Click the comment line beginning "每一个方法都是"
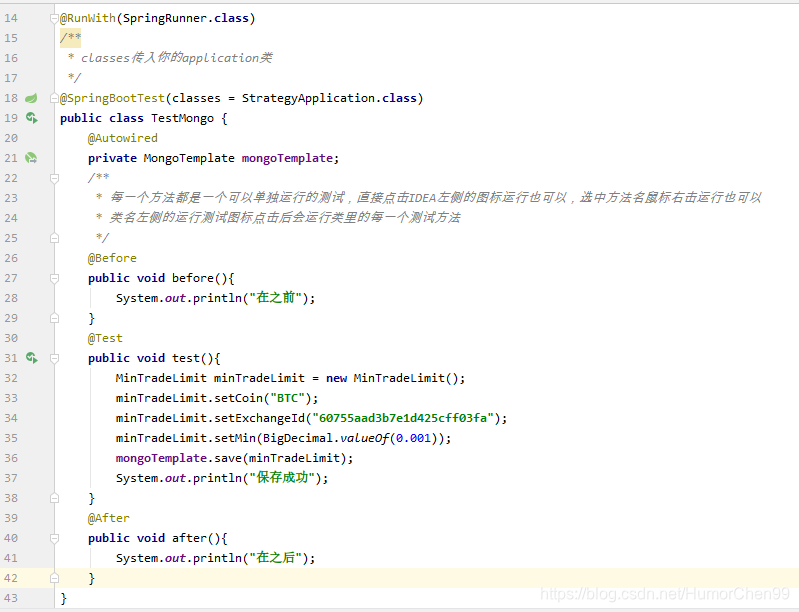Viewport: 799px width, 612px height. [436, 197]
